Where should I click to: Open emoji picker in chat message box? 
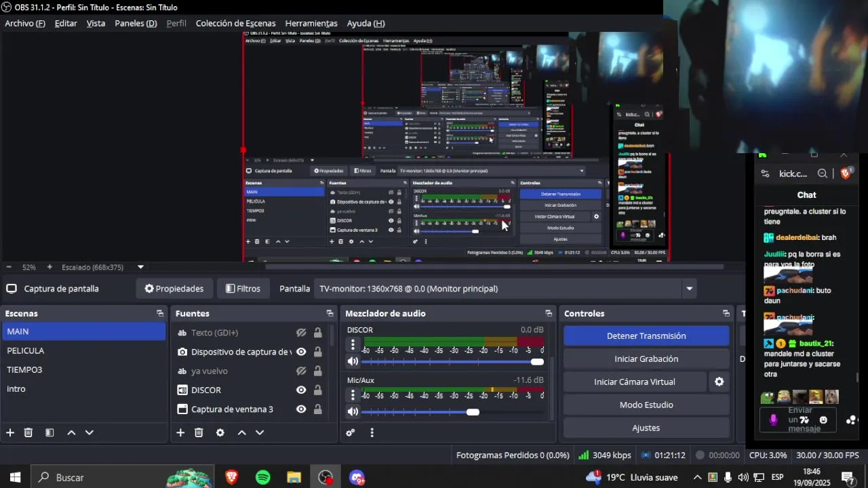(823, 420)
